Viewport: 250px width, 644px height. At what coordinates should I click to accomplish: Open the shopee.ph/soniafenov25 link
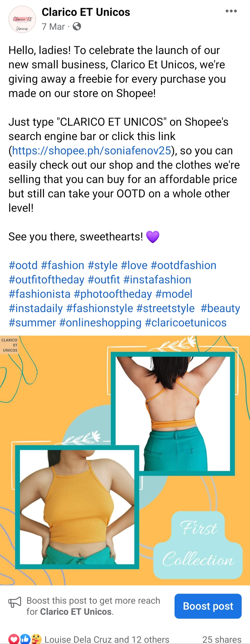click(x=92, y=151)
